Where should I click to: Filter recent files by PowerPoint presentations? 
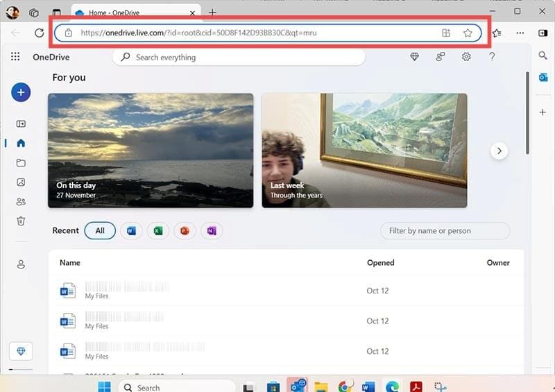(185, 231)
